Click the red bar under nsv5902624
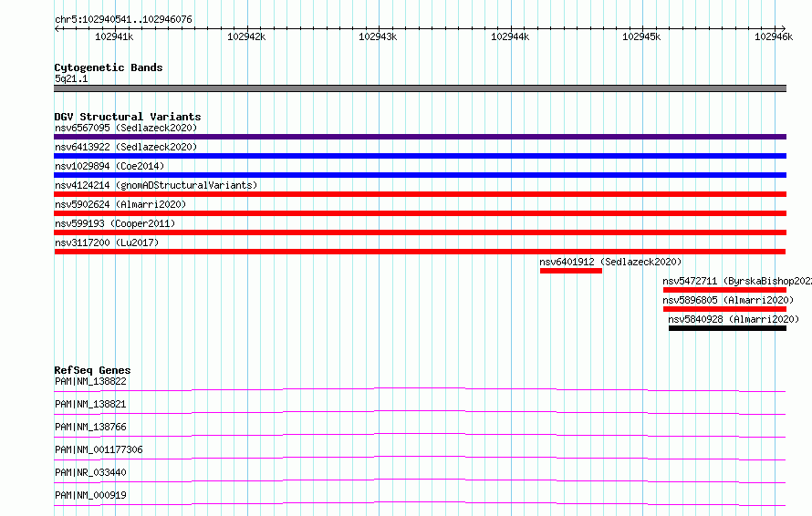 (x=420, y=213)
